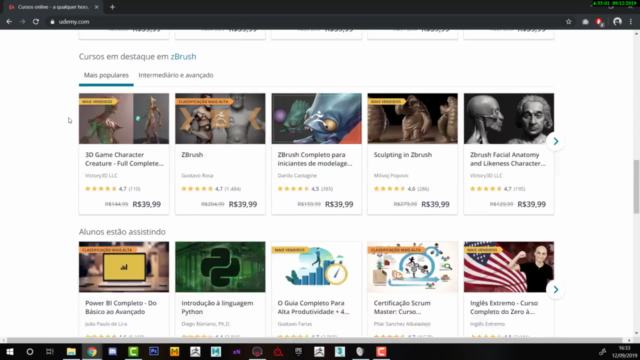
Task: Click the Alunos estão assistindo heading
Action: point(122,231)
